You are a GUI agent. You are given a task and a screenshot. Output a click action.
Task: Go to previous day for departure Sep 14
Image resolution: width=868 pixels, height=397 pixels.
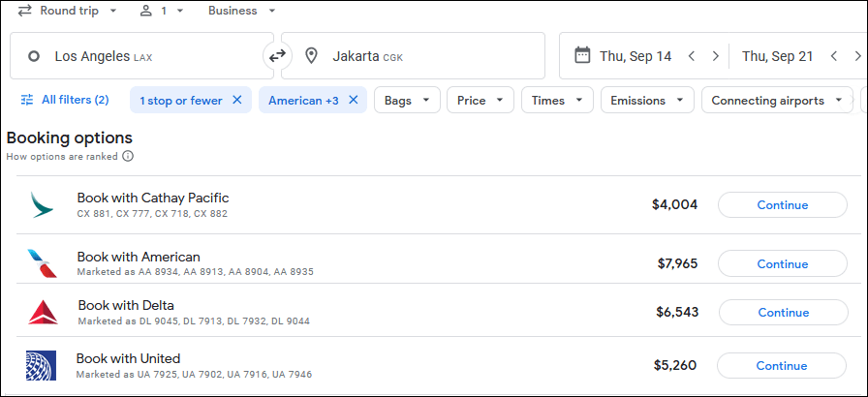[x=691, y=56]
